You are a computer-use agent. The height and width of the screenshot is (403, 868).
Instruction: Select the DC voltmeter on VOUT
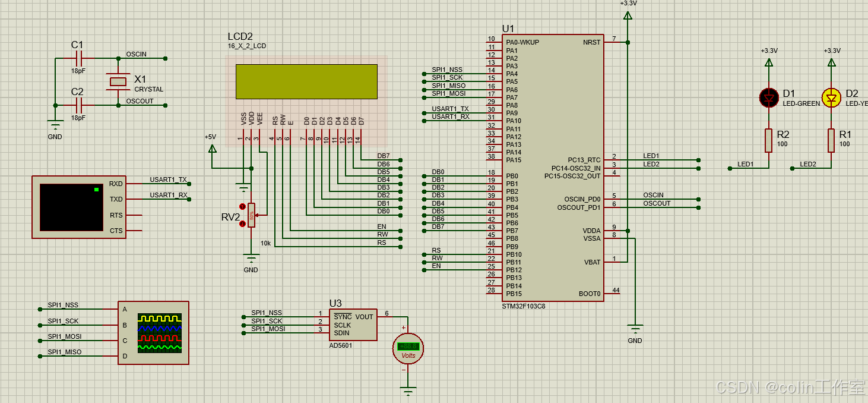coord(408,348)
